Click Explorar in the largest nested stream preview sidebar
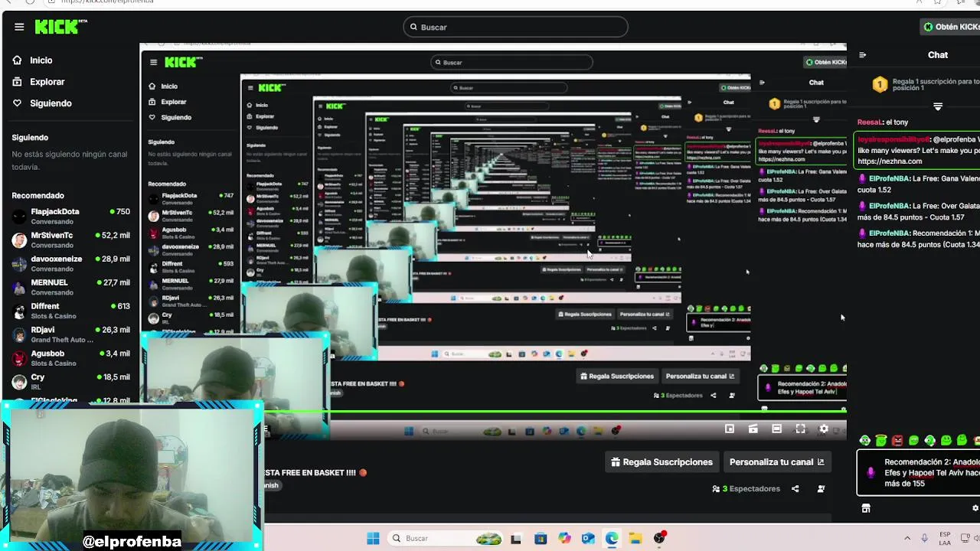The image size is (980, 551). click(x=174, y=102)
